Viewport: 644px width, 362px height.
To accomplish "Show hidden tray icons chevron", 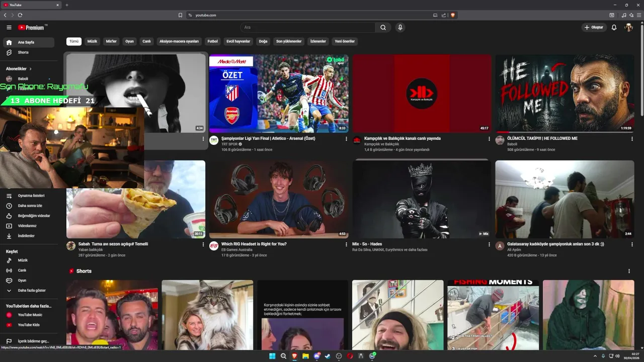I will click(x=595, y=356).
